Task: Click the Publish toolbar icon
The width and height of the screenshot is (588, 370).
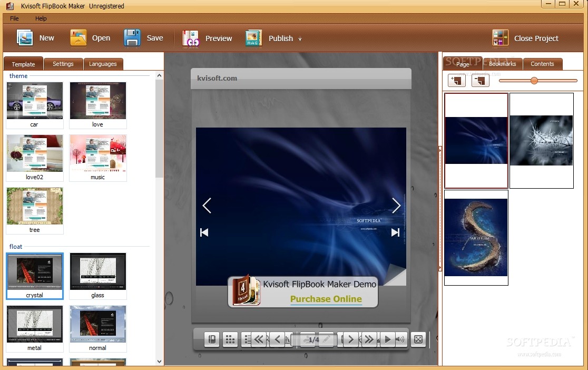Action: 253,38
